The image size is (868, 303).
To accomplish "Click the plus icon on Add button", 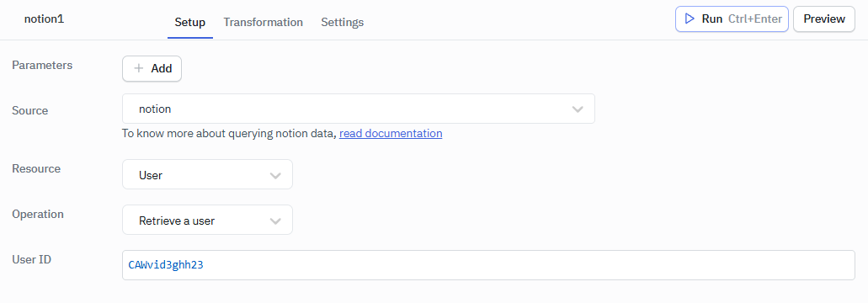I will point(139,68).
